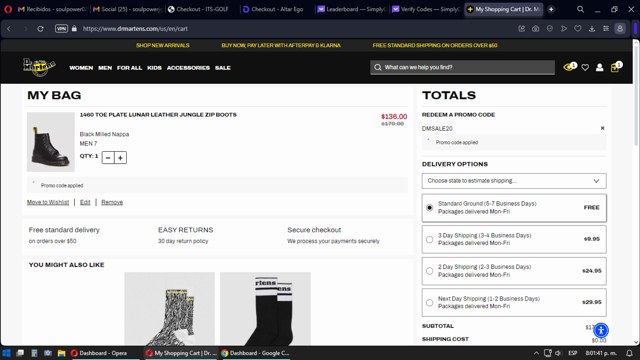Open the ACCESSORIES menu
Screen dimensions: 640x360
point(188,68)
